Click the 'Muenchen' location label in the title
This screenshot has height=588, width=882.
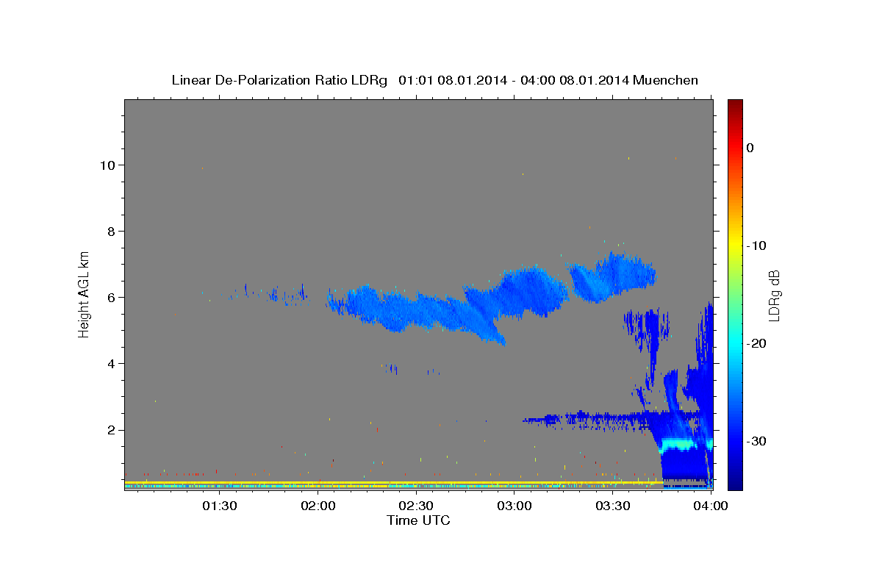click(x=665, y=80)
